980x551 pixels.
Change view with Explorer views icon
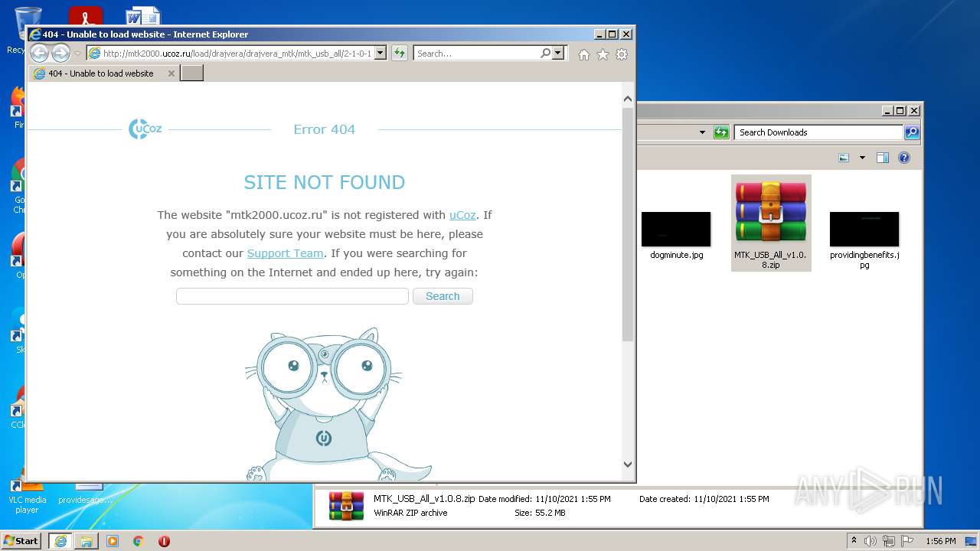tap(844, 158)
